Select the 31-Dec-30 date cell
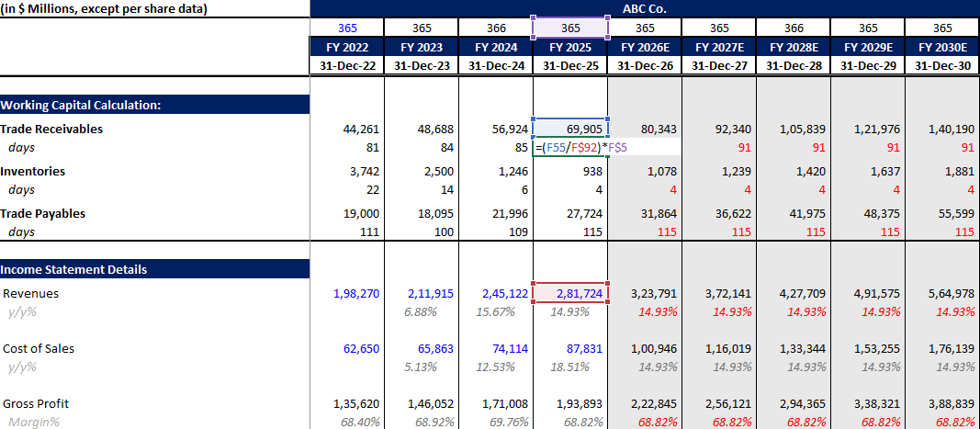 click(942, 67)
